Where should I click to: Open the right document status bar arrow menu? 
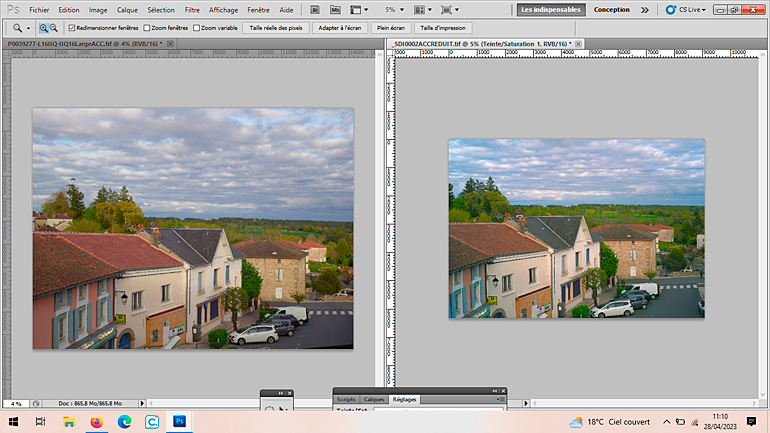tap(526, 404)
